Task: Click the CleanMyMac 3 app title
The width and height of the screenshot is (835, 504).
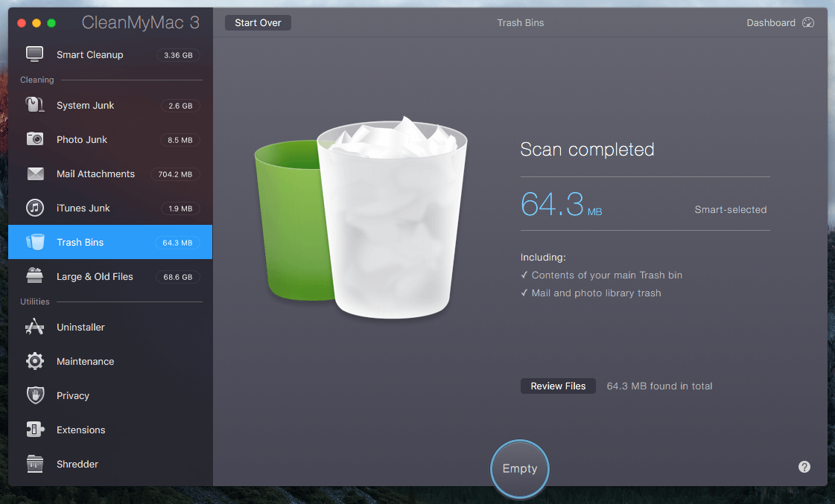Action: tap(141, 22)
